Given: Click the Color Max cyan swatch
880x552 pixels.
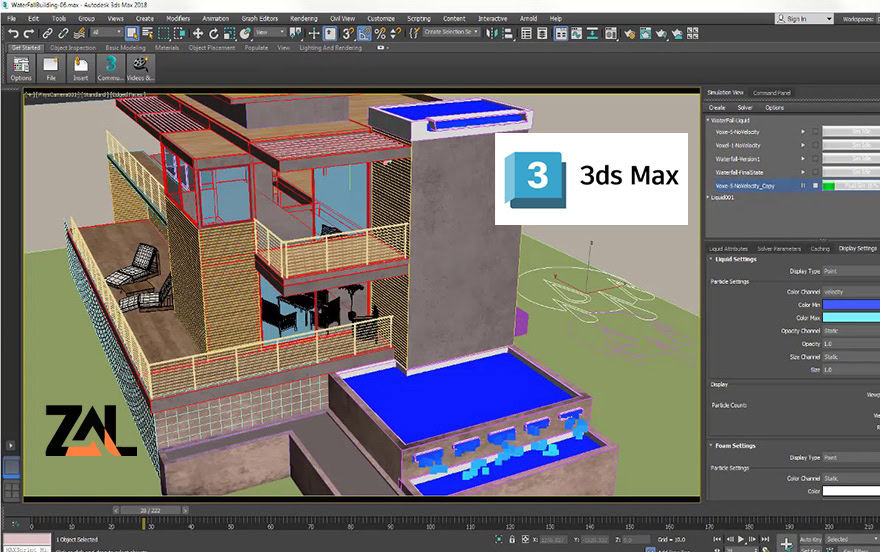Looking at the screenshot, I should [x=851, y=318].
